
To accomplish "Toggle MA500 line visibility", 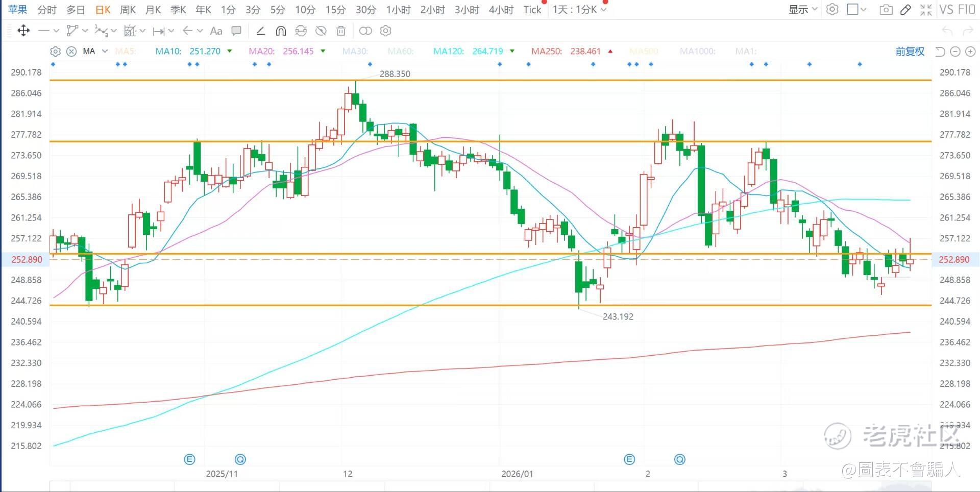I will [644, 51].
